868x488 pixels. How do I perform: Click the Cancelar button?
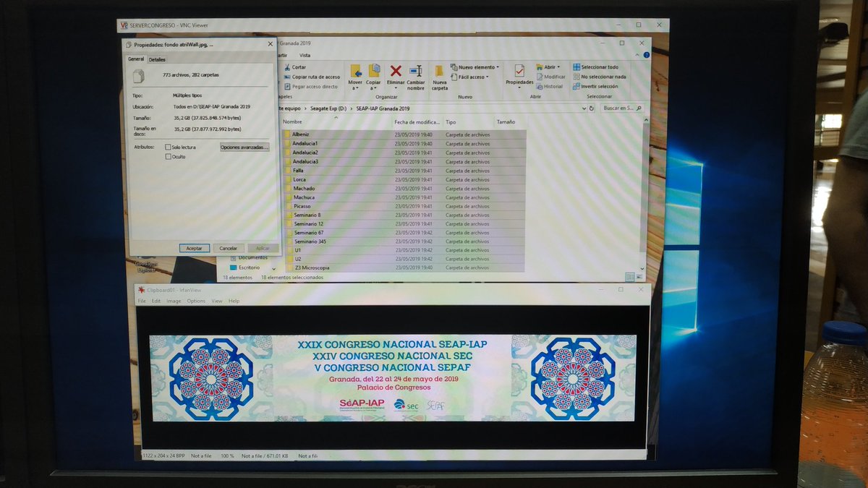pos(228,248)
